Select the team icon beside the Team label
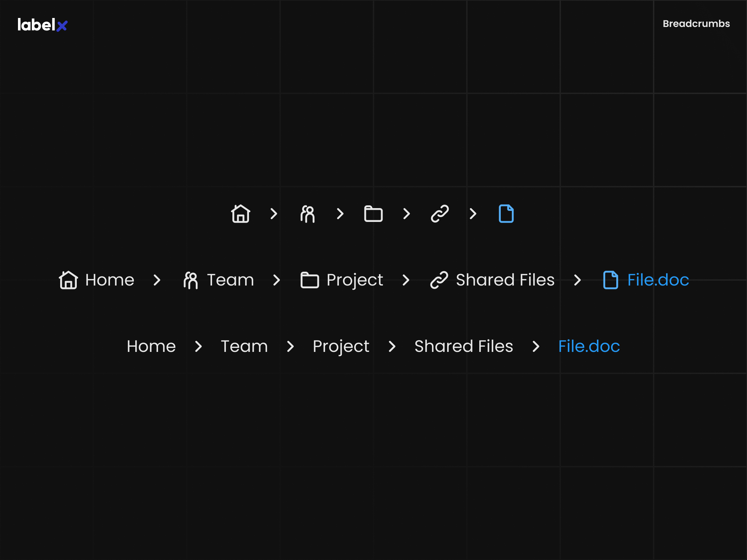This screenshot has width=747, height=560. [x=191, y=280]
